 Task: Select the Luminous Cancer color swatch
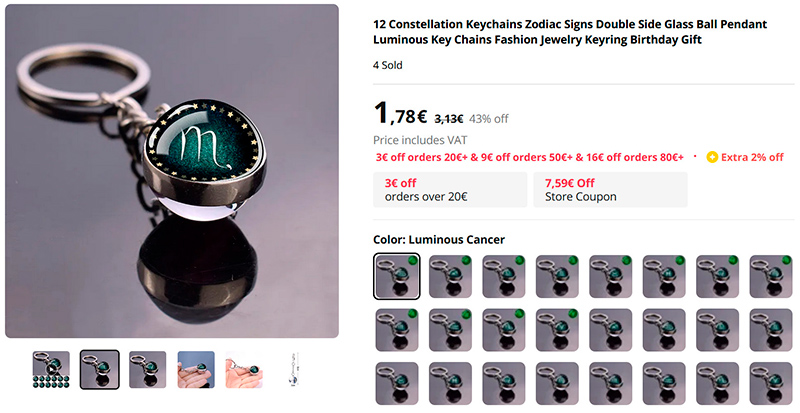[x=396, y=276]
